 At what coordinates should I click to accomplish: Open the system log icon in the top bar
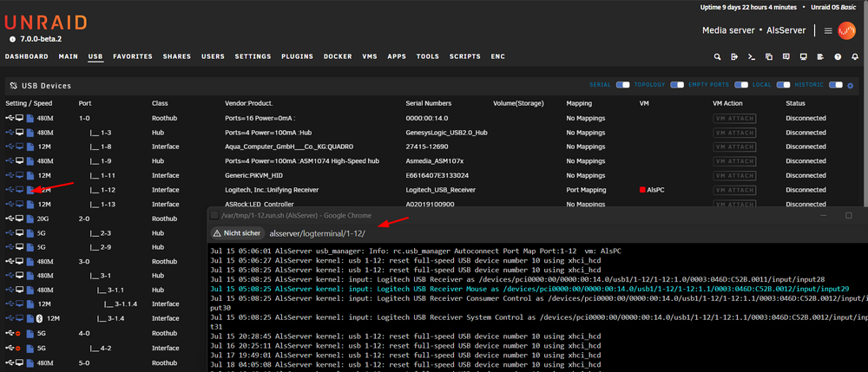tap(820, 56)
